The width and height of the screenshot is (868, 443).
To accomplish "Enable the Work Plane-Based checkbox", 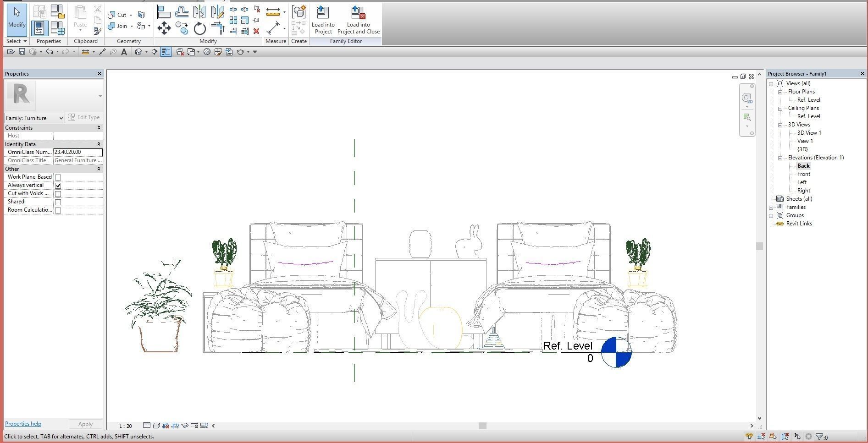I will (x=58, y=177).
